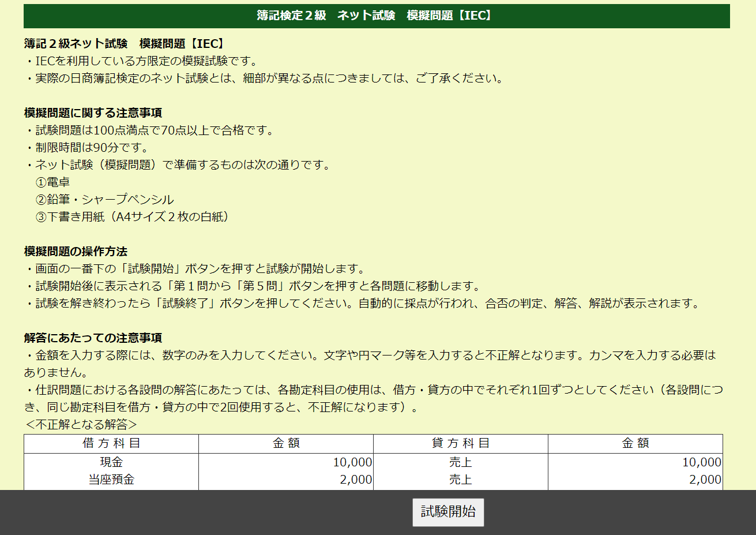Click table cell 現金
The height and width of the screenshot is (535, 756).
pos(111,462)
